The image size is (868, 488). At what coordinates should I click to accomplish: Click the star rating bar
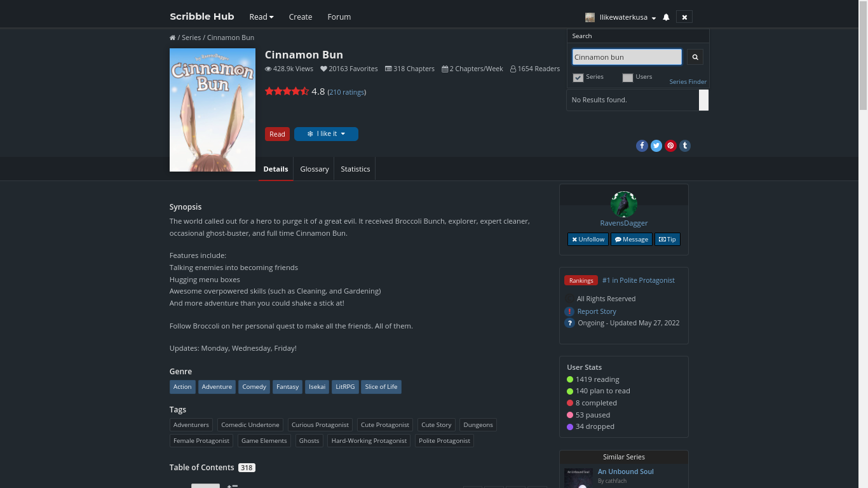tap(287, 91)
